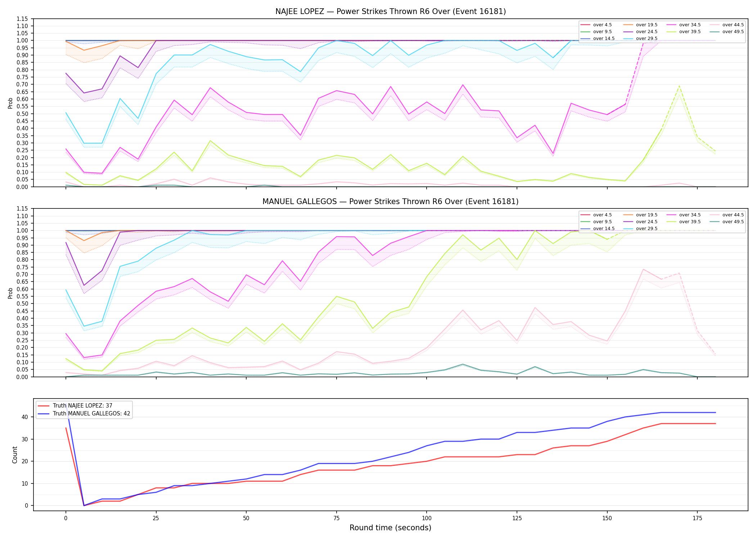Screen dimensions: 756x540
Task: Click 'Truth MANUEL GALLEGOS: 42' legend entry
Action: (84, 414)
